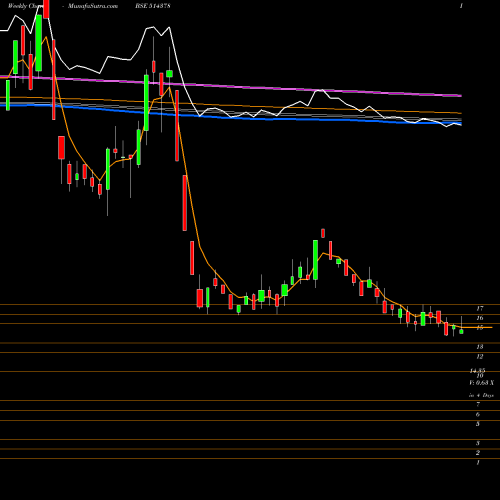Click the price level label 6

(478, 414)
